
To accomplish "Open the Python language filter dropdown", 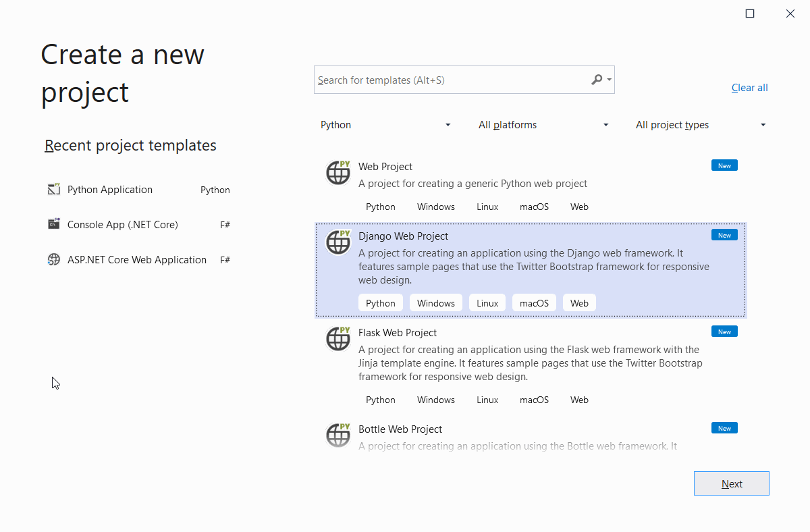I will click(x=385, y=125).
